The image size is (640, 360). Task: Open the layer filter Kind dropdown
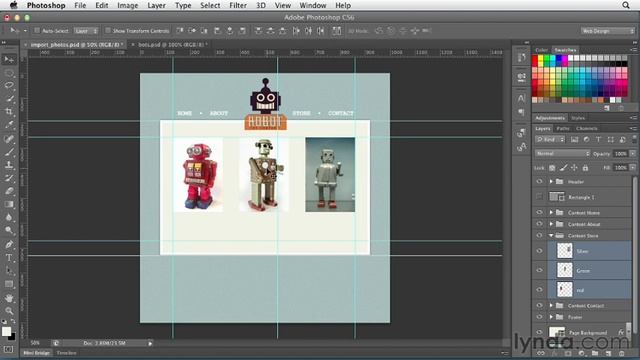tap(550, 140)
